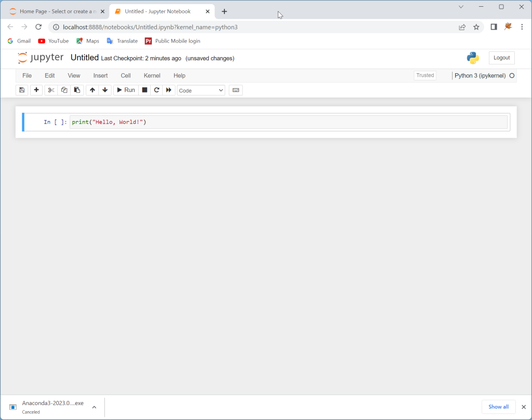Click the Logout button
532x420 pixels.
(x=501, y=58)
